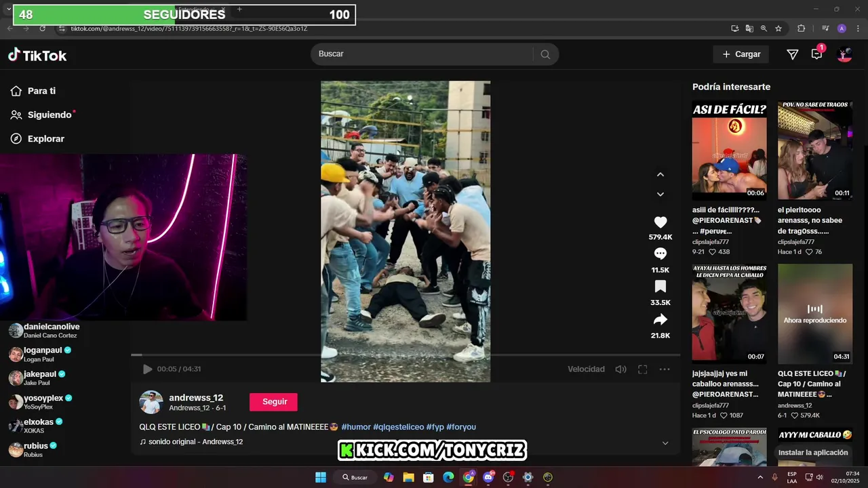Expand the video description chevron

[x=665, y=443]
